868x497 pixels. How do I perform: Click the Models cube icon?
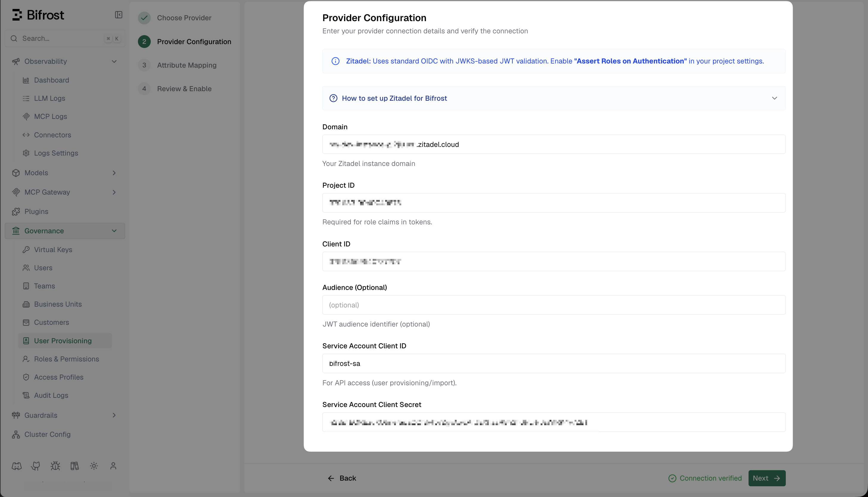pos(16,173)
